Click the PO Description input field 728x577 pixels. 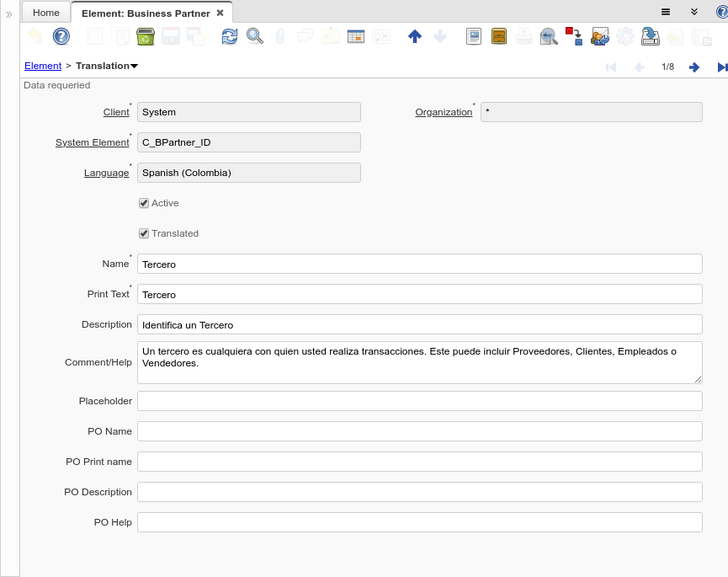coord(420,492)
